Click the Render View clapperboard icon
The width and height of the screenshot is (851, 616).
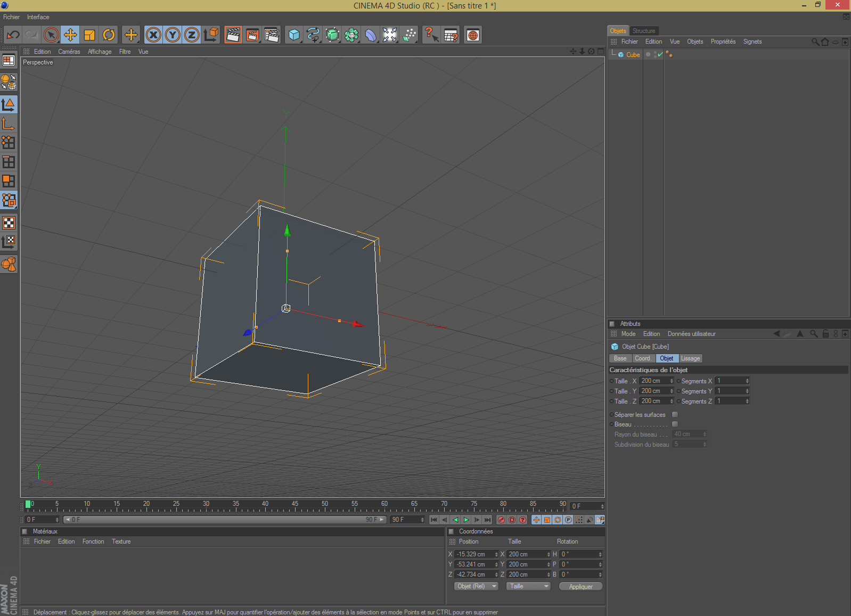[x=233, y=35]
